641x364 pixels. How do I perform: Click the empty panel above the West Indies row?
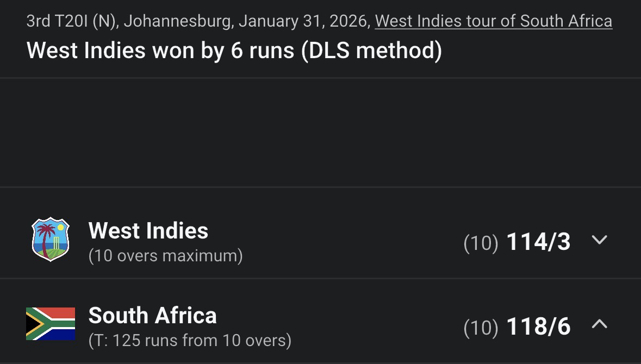pos(320,133)
